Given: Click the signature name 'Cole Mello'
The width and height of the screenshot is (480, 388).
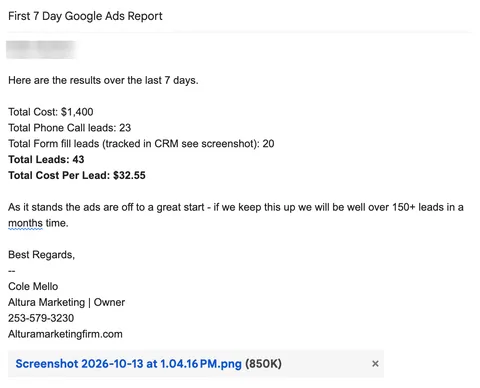Looking at the screenshot, I should (33, 286).
